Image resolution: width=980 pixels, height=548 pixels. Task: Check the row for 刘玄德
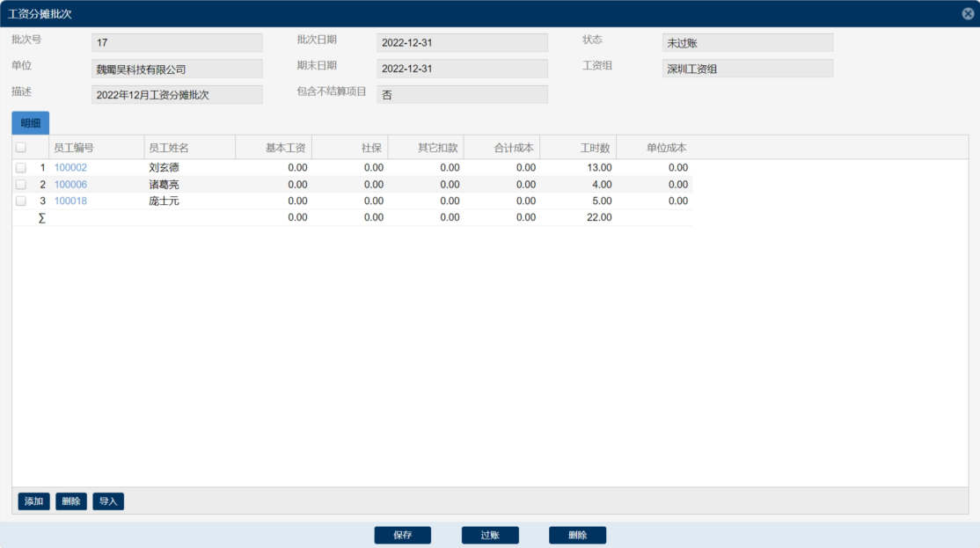tap(21, 168)
